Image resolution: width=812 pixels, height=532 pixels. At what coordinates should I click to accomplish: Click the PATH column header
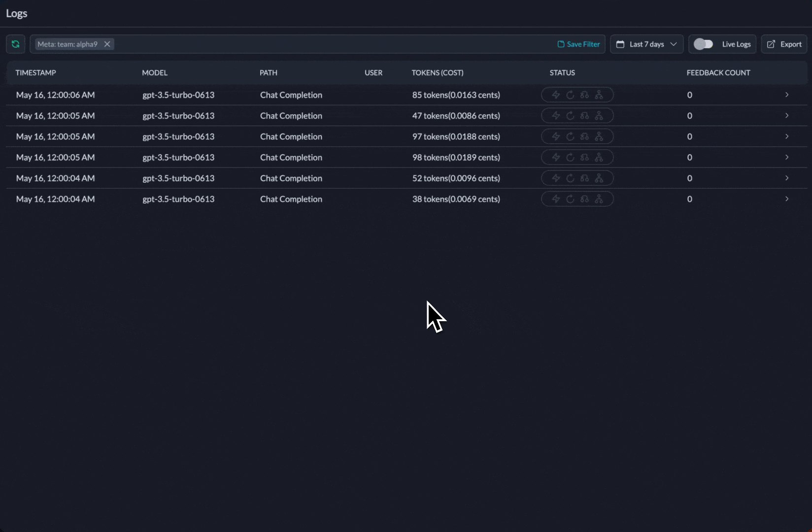[269, 72]
